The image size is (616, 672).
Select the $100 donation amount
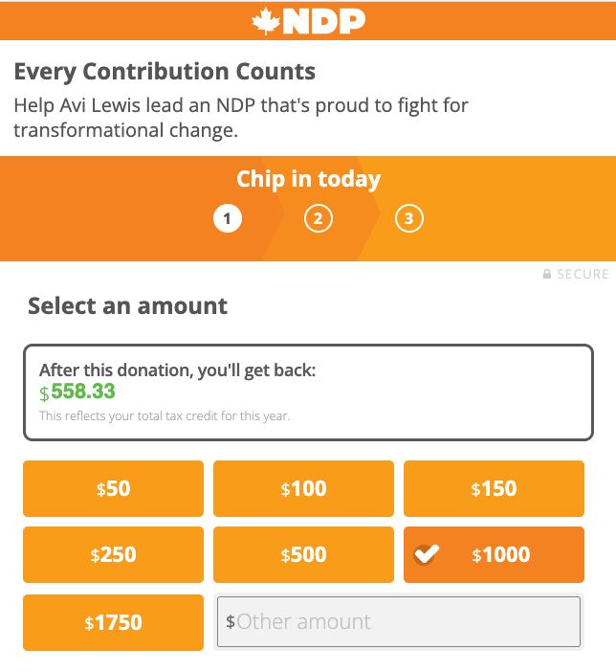(303, 488)
